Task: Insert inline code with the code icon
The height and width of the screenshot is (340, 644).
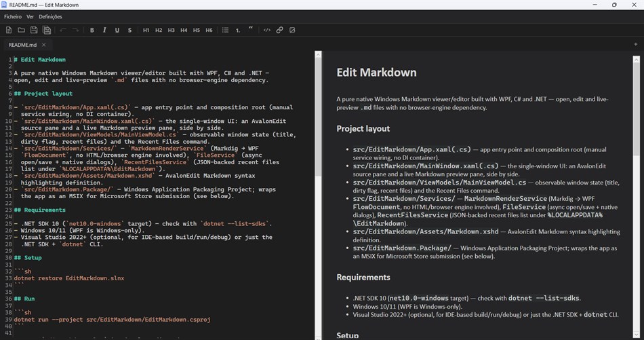Action: pos(267,30)
